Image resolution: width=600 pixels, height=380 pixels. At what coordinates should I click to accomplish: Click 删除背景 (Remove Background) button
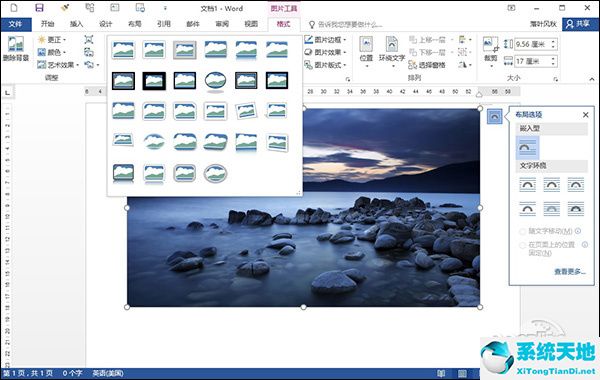click(16, 49)
